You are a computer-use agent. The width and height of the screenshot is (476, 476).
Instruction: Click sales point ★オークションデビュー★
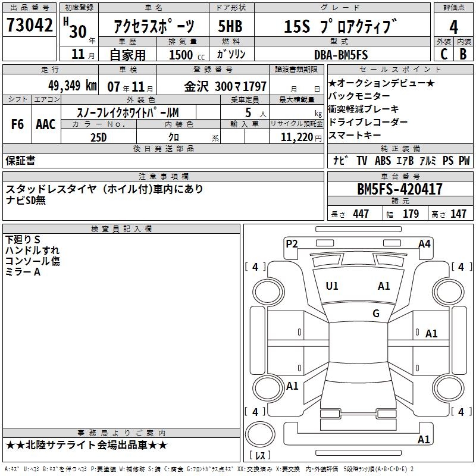[381, 83]
